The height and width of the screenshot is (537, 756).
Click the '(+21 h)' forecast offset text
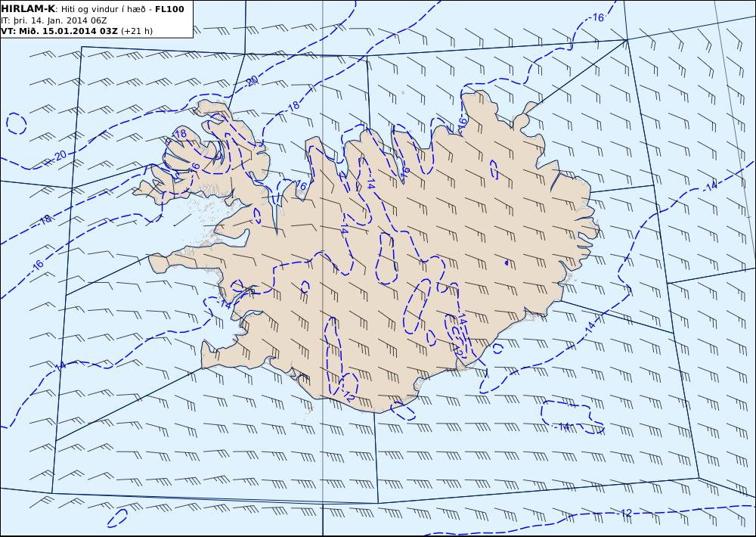pos(136,31)
